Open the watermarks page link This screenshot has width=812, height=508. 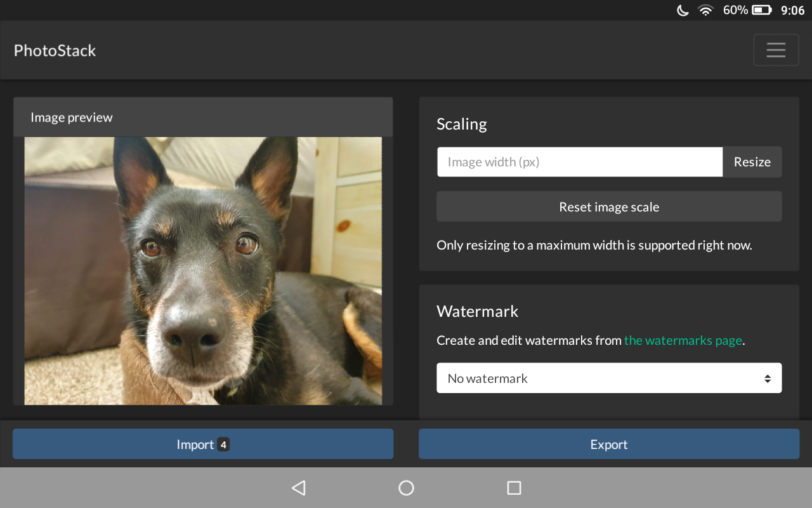pyautogui.click(x=683, y=340)
